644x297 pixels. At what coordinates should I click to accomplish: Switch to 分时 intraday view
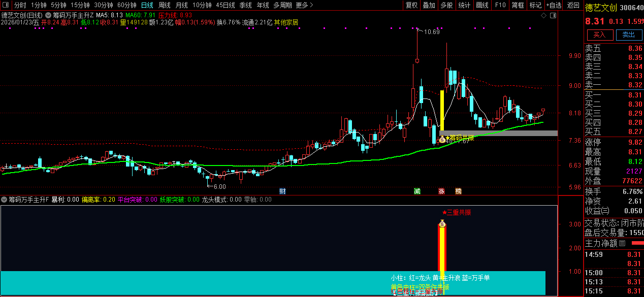coord(20,5)
